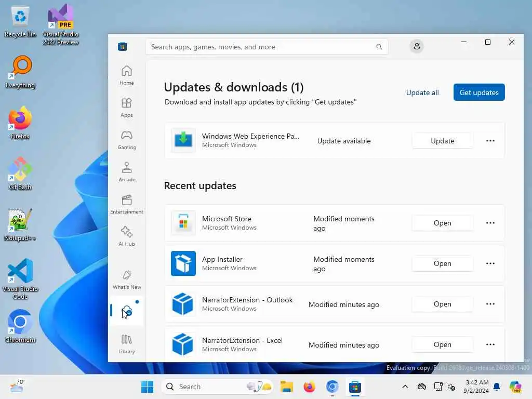Open the weather widget on taskbar

pos(17,386)
